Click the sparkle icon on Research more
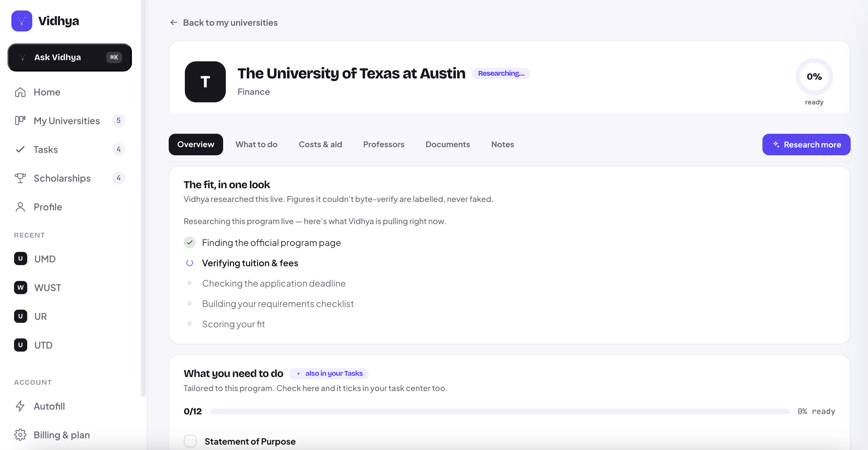This screenshot has width=868, height=450. 776,145
